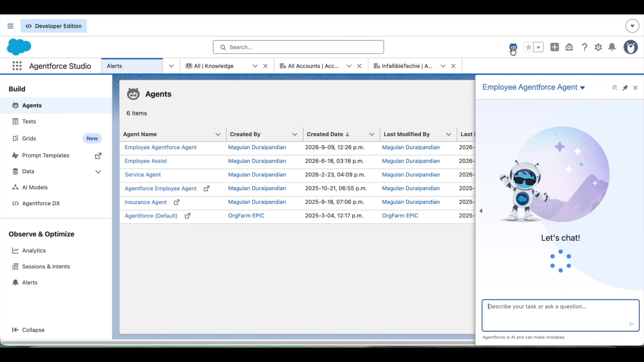
Task: Open Created By column menu chevron
Action: click(x=295, y=134)
